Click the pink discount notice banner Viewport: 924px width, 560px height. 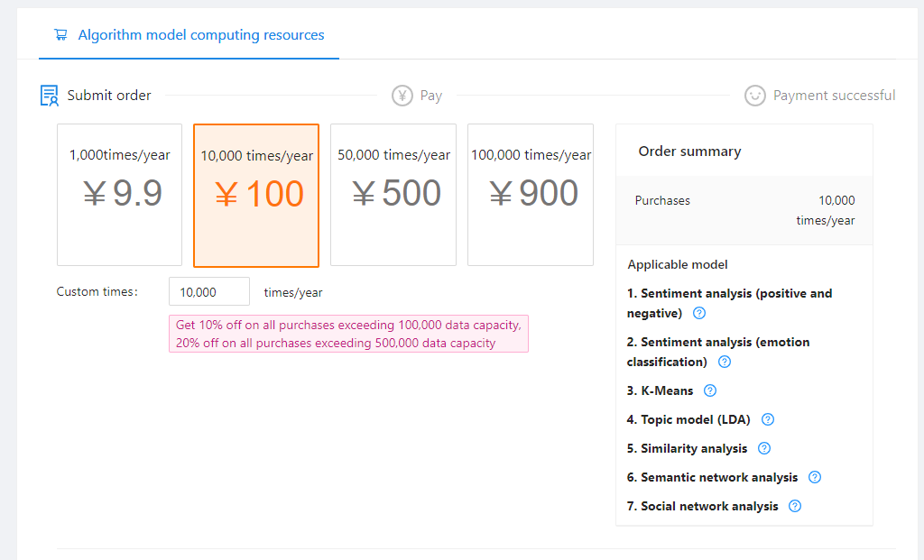pos(348,334)
